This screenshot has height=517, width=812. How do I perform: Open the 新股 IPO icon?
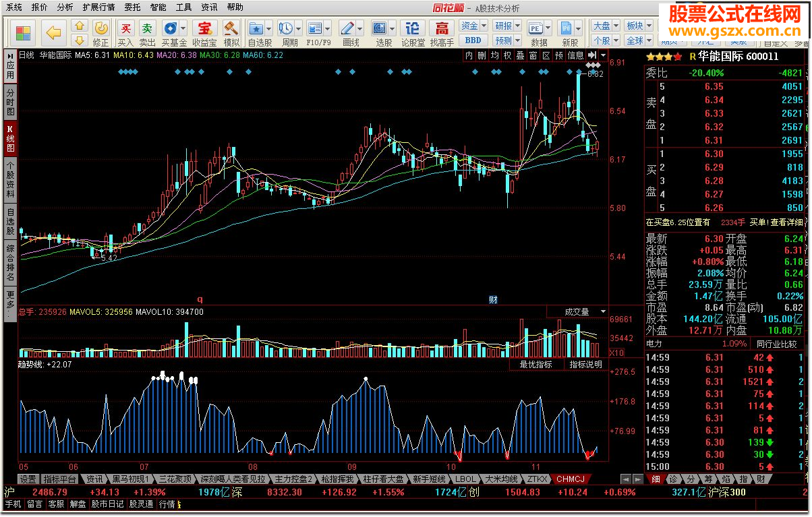[x=566, y=28]
